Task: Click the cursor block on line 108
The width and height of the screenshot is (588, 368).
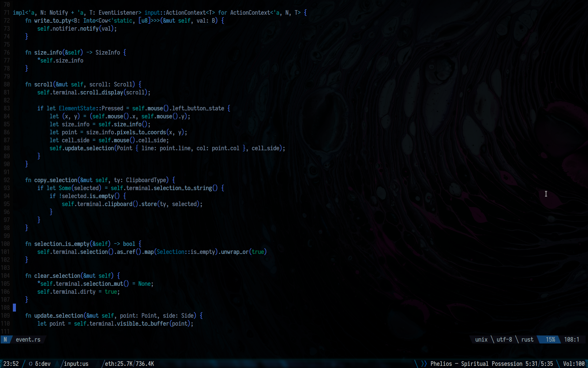Action: click(14, 308)
